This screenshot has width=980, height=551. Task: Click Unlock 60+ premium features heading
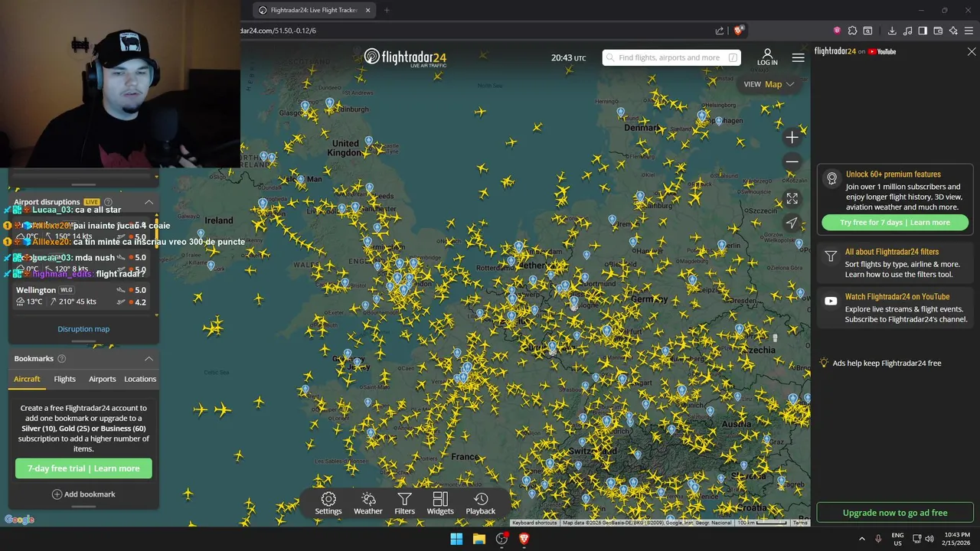893,174
